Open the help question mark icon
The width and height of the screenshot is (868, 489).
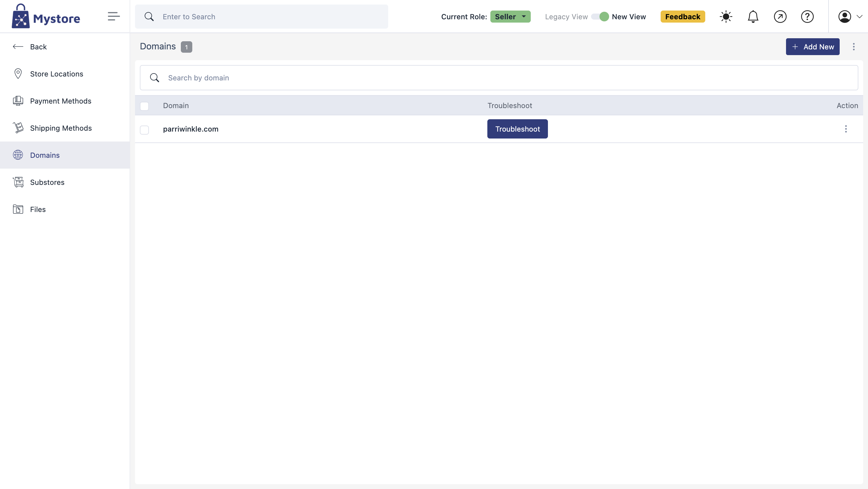(x=807, y=17)
